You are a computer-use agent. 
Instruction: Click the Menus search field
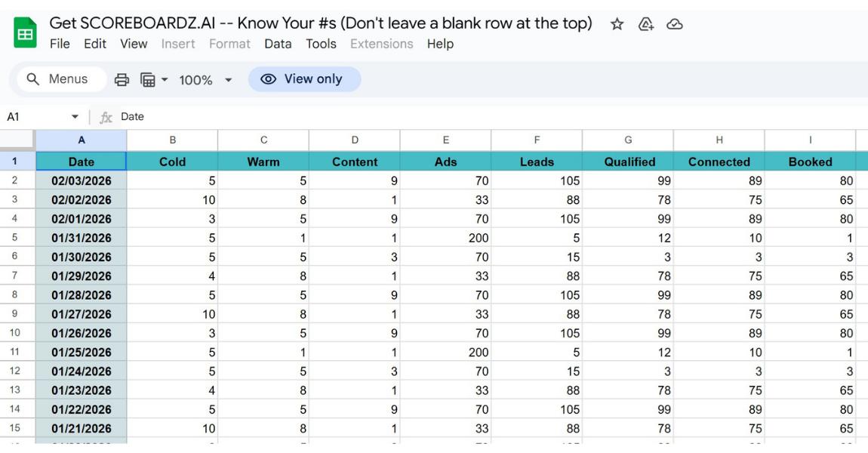point(61,79)
